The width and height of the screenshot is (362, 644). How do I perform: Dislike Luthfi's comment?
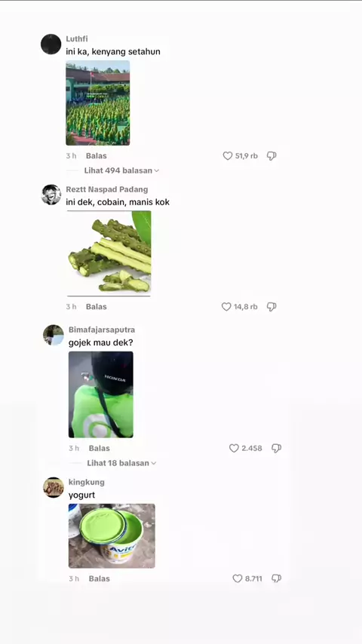coord(271,155)
